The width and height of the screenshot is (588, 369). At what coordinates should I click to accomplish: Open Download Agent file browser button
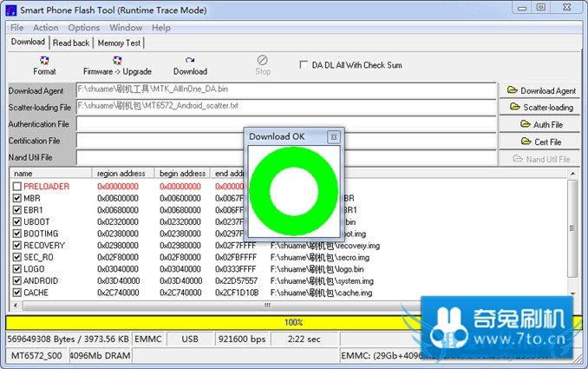click(541, 90)
